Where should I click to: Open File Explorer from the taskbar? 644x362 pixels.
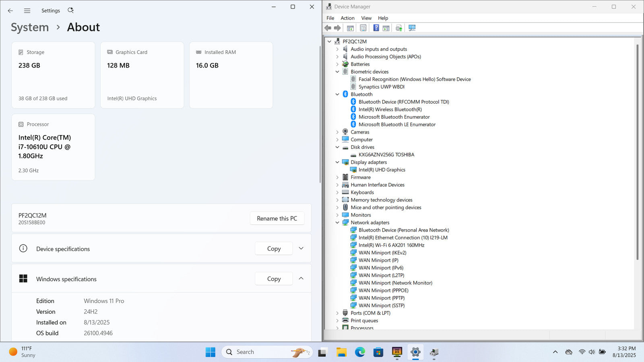[341, 352]
